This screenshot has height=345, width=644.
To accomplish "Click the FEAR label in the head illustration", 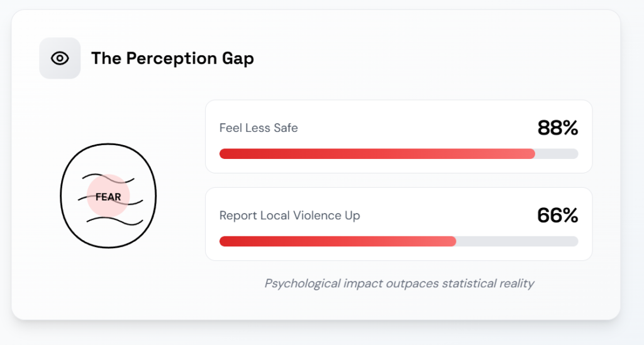I will click(108, 197).
